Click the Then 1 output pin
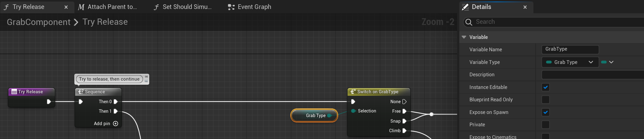The height and width of the screenshot is (139, 644). (x=116, y=111)
